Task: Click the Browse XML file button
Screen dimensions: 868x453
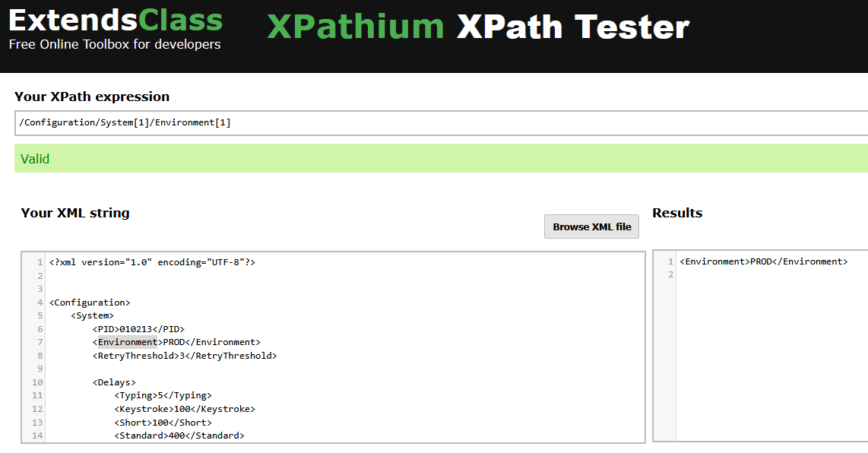Action: pyautogui.click(x=591, y=226)
